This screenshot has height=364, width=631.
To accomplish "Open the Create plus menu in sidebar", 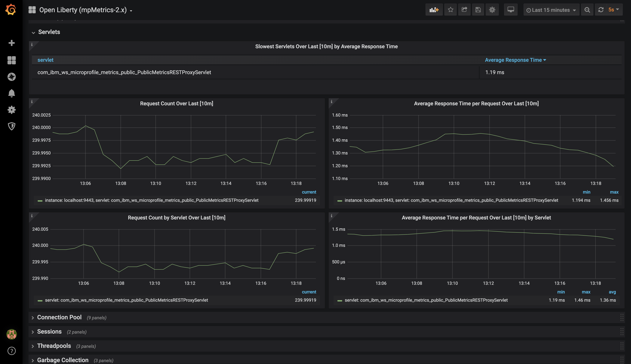I will [x=11, y=43].
